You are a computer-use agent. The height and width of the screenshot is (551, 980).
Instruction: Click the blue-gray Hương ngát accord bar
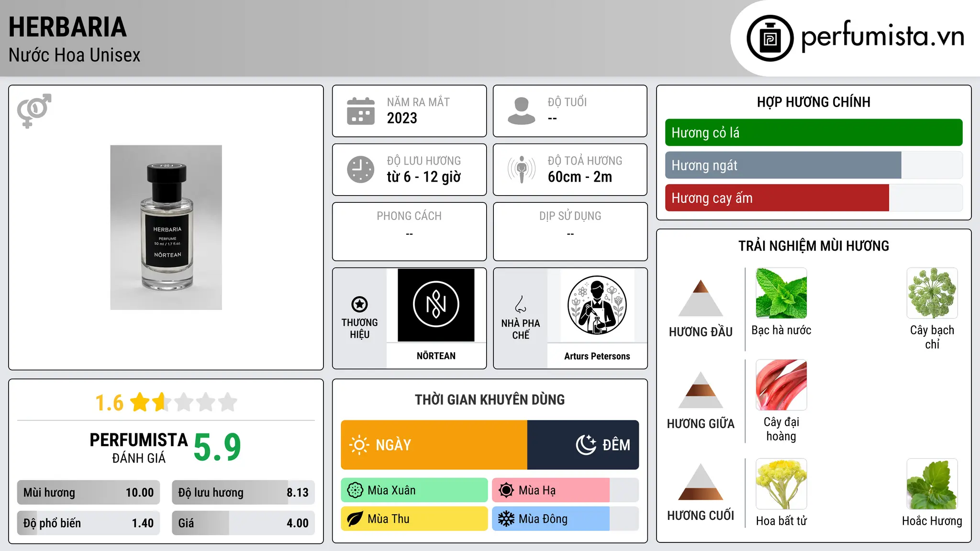pyautogui.click(x=783, y=165)
